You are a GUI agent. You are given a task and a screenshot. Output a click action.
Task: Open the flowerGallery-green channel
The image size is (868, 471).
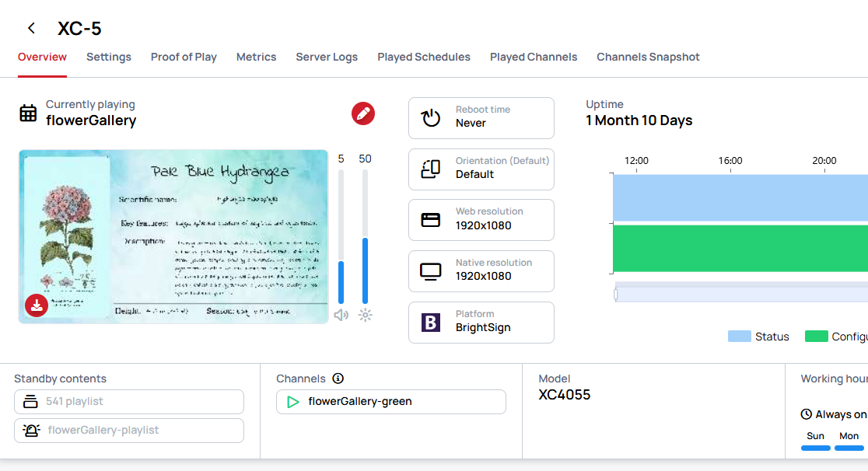390,402
